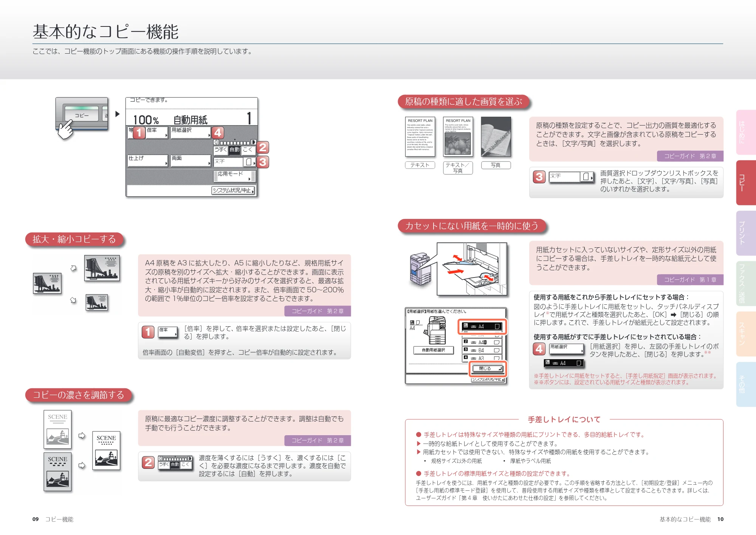The image size is (756, 535).
Task: Click the コピーガイド 第1章 reference label
Action: (x=690, y=280)
